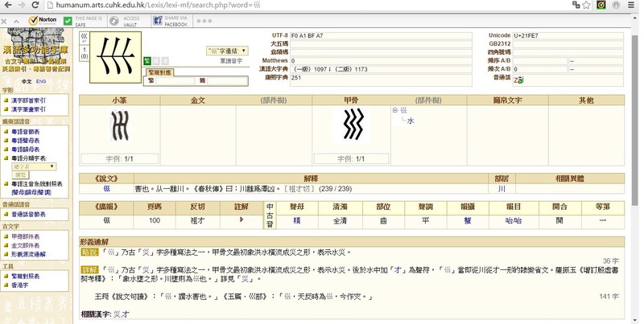Click the 川 radical link

(x=501, y=188)
